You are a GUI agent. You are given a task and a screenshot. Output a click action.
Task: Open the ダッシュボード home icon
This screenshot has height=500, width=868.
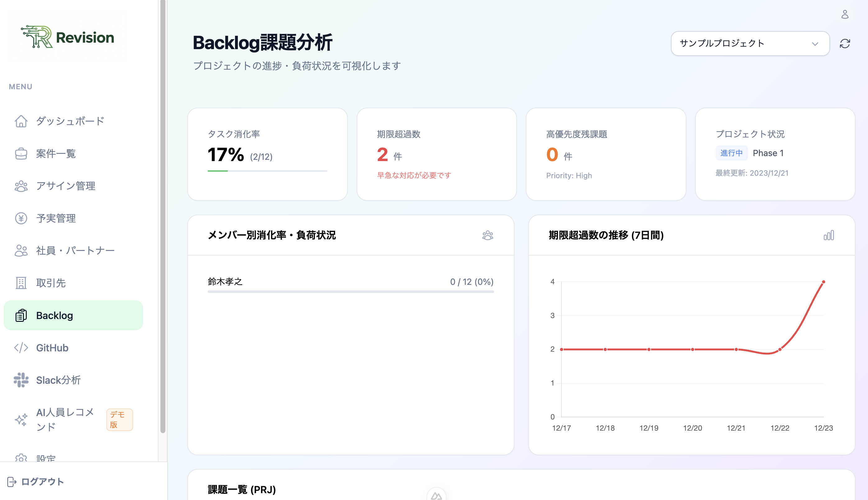tap(21, 121)
